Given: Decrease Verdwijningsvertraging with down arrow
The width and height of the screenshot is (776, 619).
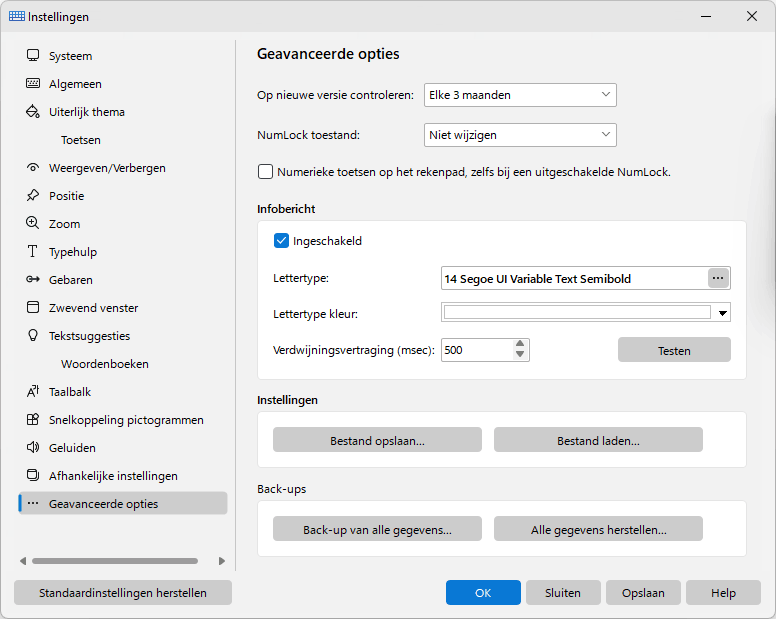Looking at the screenshot, I should 520,354.
